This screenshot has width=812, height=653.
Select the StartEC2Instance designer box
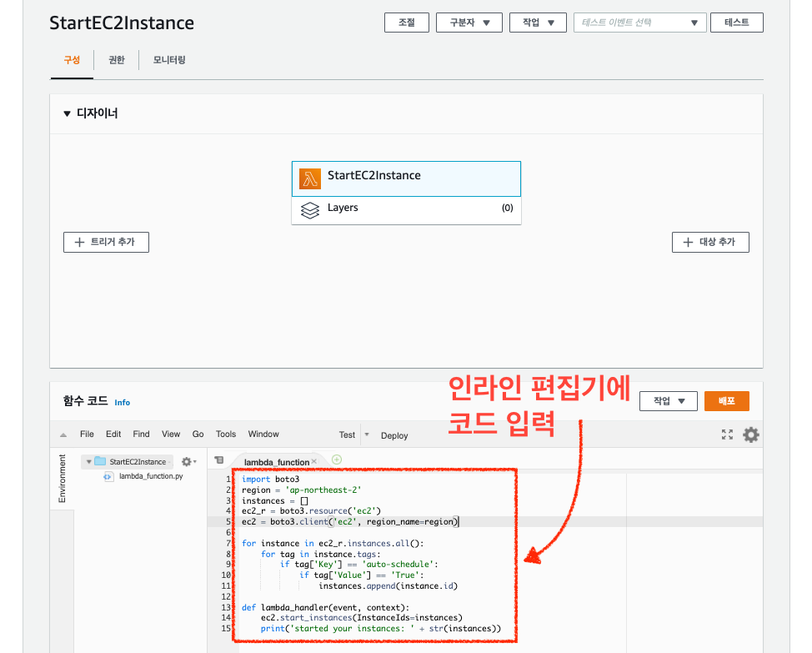[407, 178]
